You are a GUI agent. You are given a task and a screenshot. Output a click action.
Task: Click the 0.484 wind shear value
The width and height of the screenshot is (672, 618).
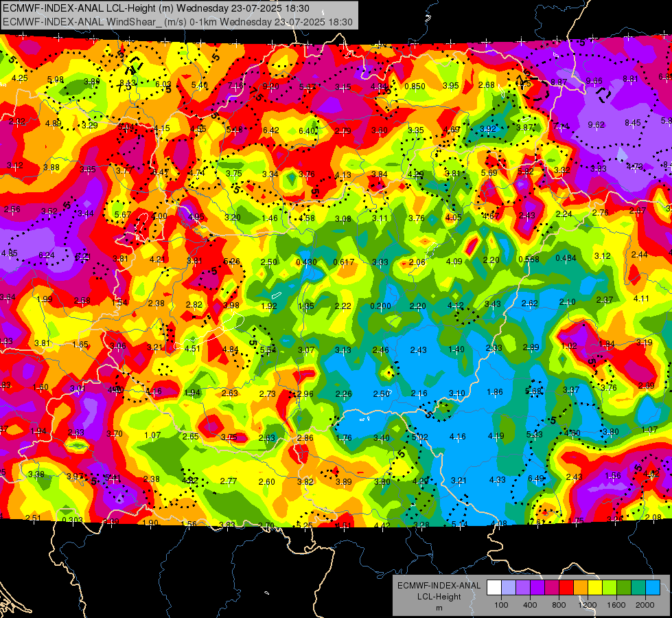pos(566,257)
